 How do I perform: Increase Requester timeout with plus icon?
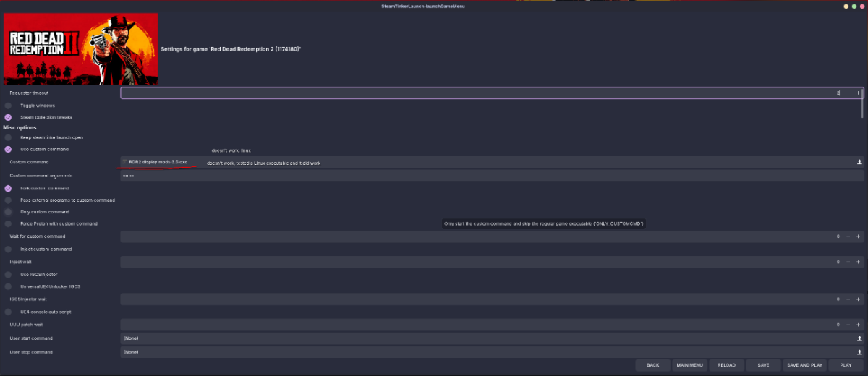859,93
